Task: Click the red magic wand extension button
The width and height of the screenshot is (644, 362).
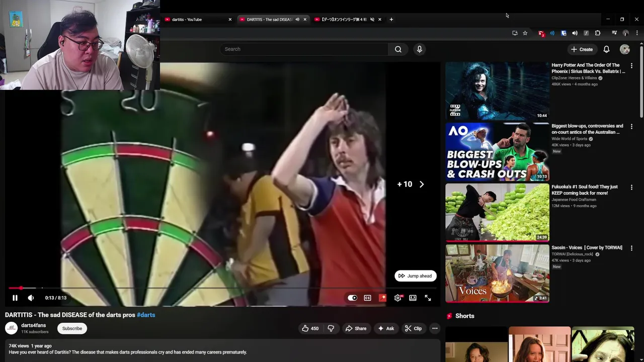Action: coord(382,298)
